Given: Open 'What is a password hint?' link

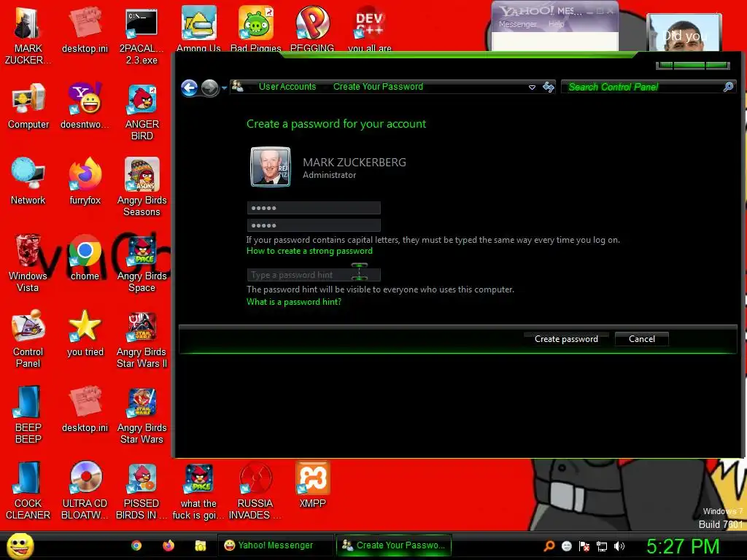Looking at the screenshot, I should pyautogui.click(x=293, y=301).
